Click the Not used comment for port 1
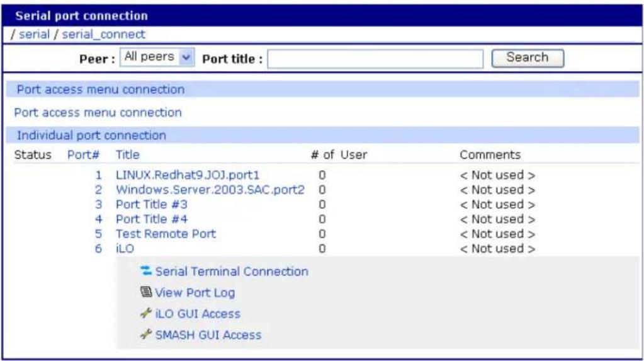This screenshot has width=644, height=361. click(x=497, y=175)
